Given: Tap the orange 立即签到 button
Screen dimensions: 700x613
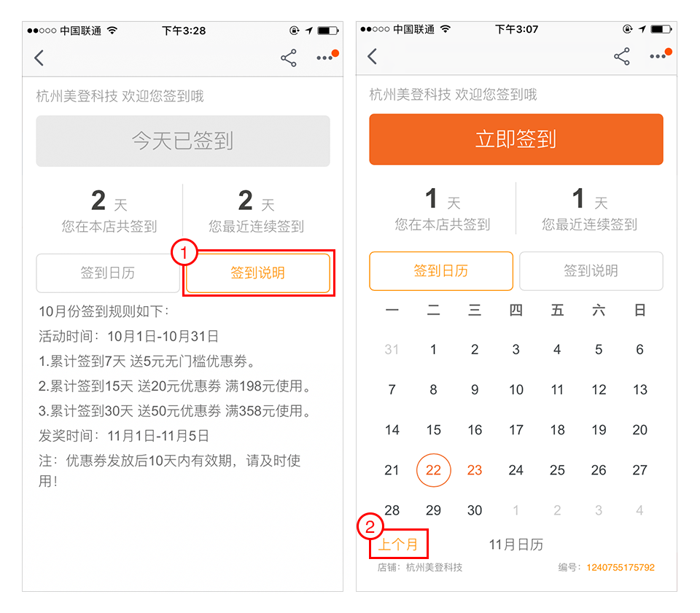Looking at the screenshot, I should point(516,139).
